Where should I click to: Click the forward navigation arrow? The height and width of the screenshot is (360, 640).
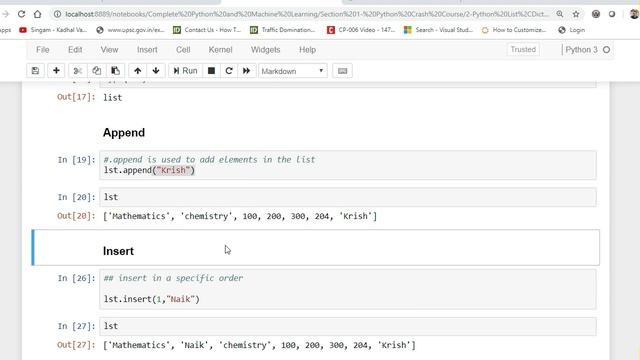[x=6, y=14]
